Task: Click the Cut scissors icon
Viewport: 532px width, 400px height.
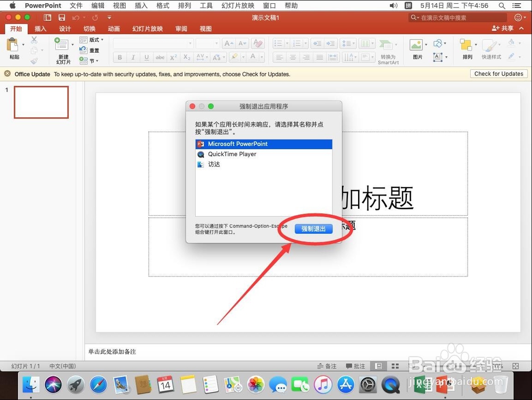Action: [34, 40]
